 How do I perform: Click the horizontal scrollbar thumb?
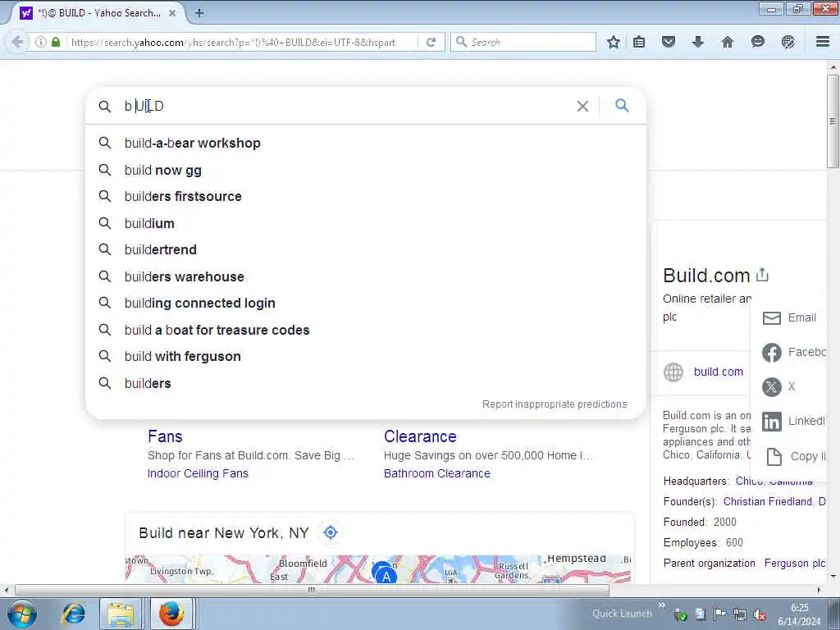[312, 590]
